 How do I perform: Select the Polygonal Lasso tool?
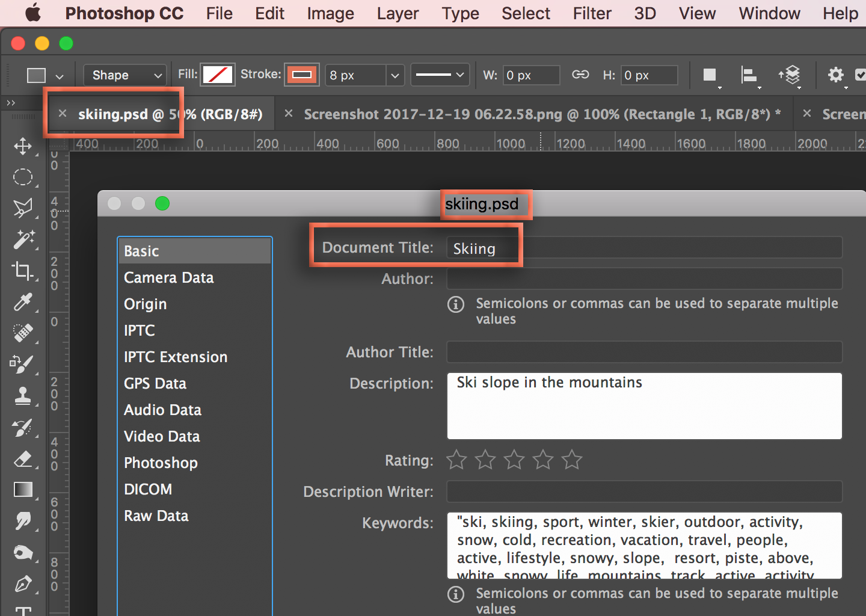coord(23,208)
